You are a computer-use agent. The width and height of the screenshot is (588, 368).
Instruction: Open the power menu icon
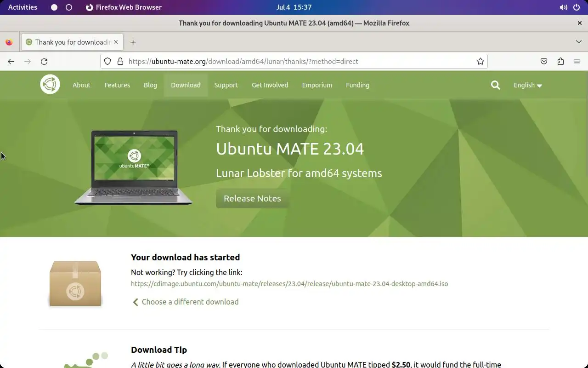[577, 7]
